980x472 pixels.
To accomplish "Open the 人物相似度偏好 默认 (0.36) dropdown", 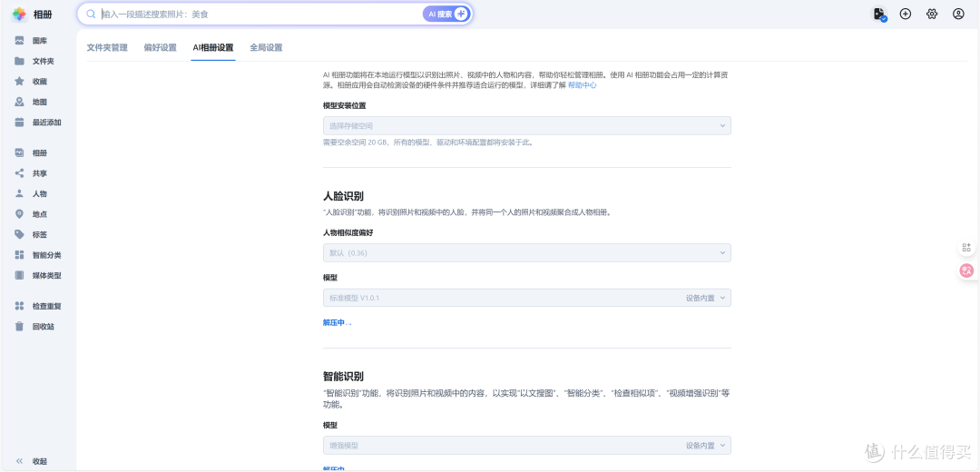I will tap(527, 252).
